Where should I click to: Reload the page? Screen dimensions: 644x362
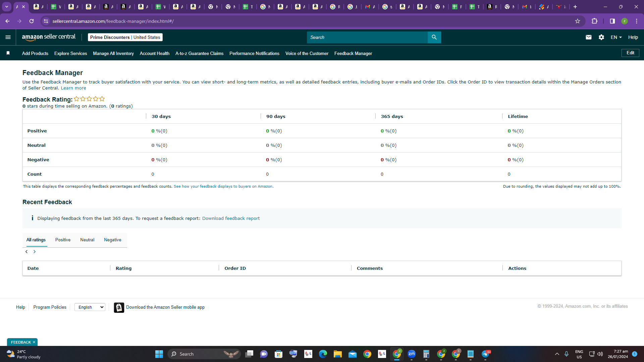32,21
